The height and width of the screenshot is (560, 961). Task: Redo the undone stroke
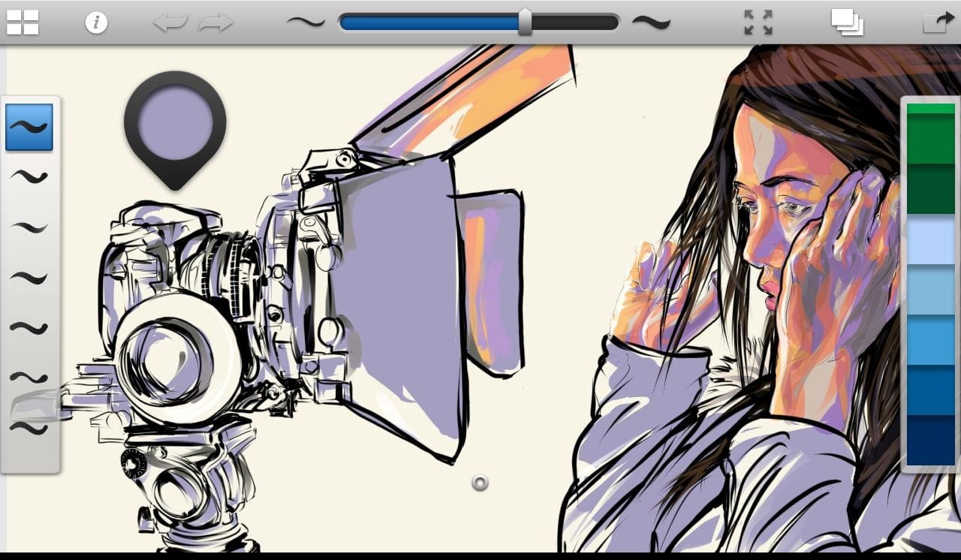215,23
